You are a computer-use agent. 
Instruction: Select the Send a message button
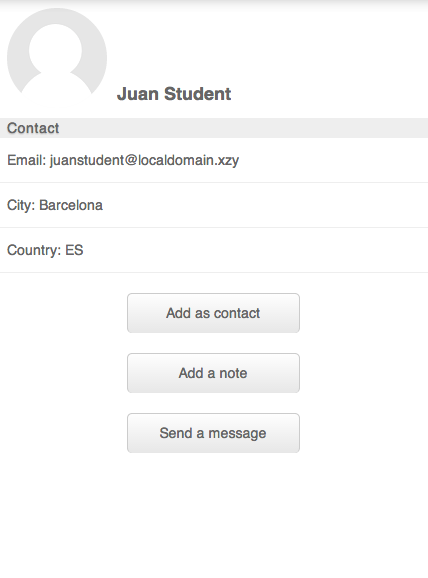[x=213, y=433]
